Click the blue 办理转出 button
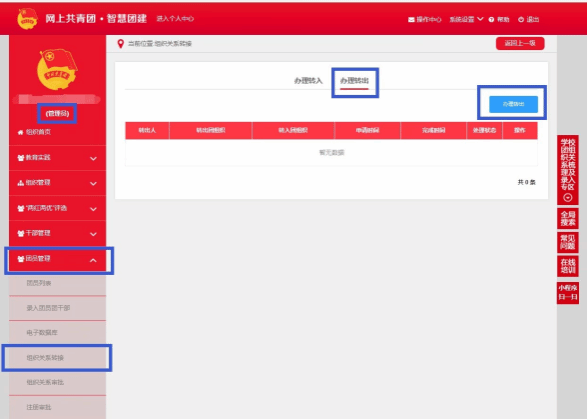Viewport: 588px width, 420px height. click(x=513, y=104)
